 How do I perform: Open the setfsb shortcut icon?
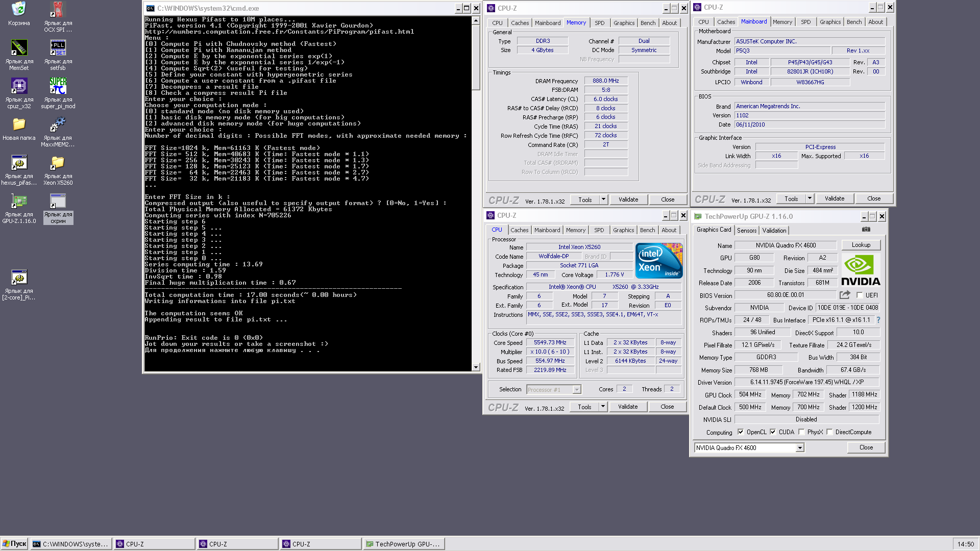point(58,47)
